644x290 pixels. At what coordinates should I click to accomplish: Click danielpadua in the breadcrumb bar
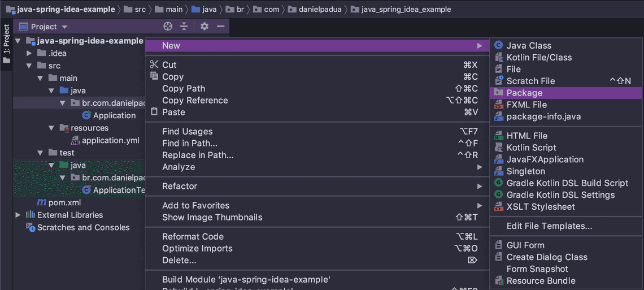(x=315, y=10)
